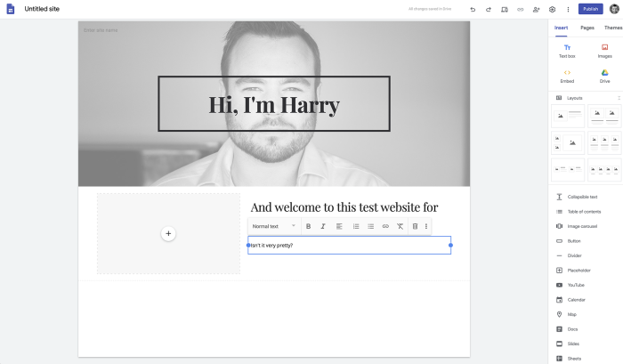This screenshot has height=364, width=623.
Task: Insert Images from sidebar
Action: 604,52
